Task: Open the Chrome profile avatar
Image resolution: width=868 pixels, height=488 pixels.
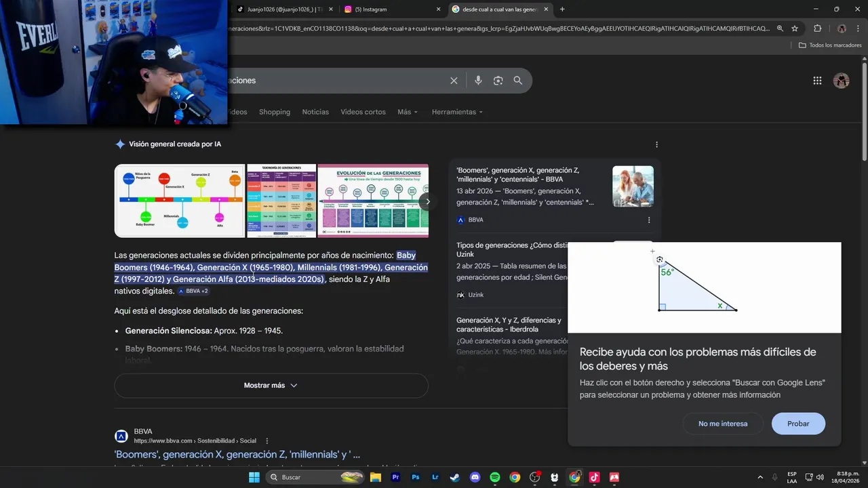Action: (x=842, y=28)
